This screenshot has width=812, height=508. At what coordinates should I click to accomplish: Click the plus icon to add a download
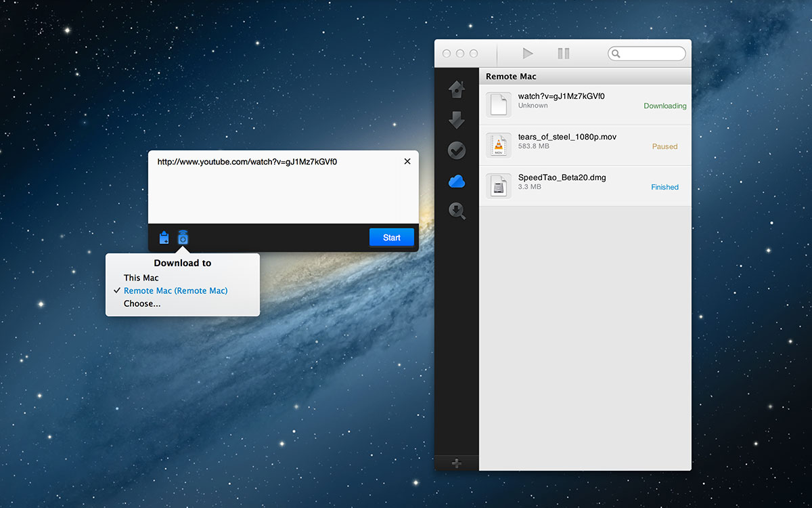coord(457,463)
